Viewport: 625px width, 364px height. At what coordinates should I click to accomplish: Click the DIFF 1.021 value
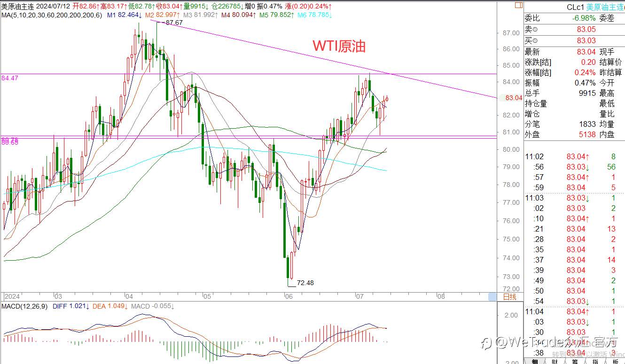(x=70, y=306)
